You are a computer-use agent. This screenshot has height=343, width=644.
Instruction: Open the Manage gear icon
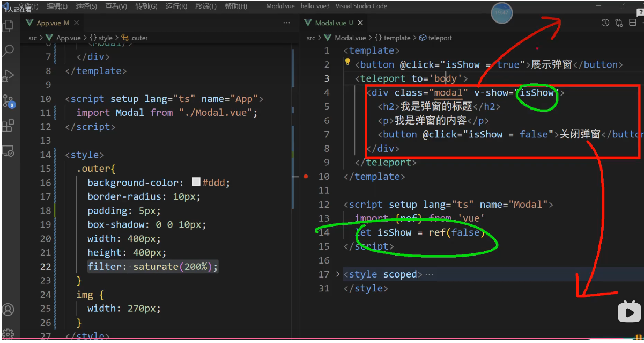[x=8, y=334]
